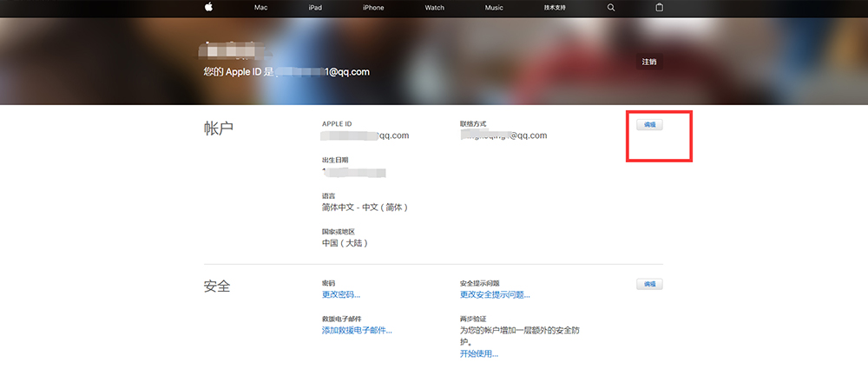Go to the Mac menu item

click(x=260, y=7)
